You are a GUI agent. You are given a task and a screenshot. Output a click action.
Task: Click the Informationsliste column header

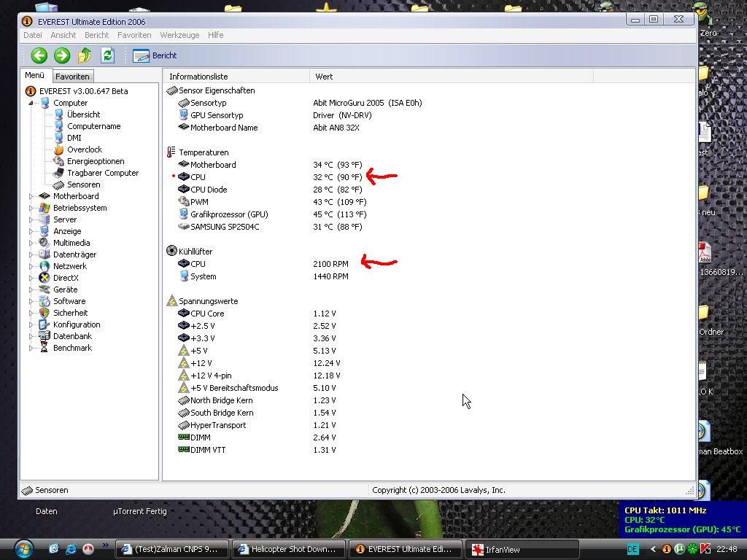[236, 76]
